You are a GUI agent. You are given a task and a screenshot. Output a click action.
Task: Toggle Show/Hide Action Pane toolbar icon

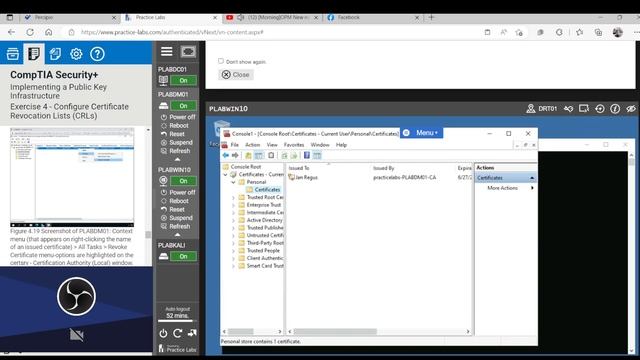(317, 156)
